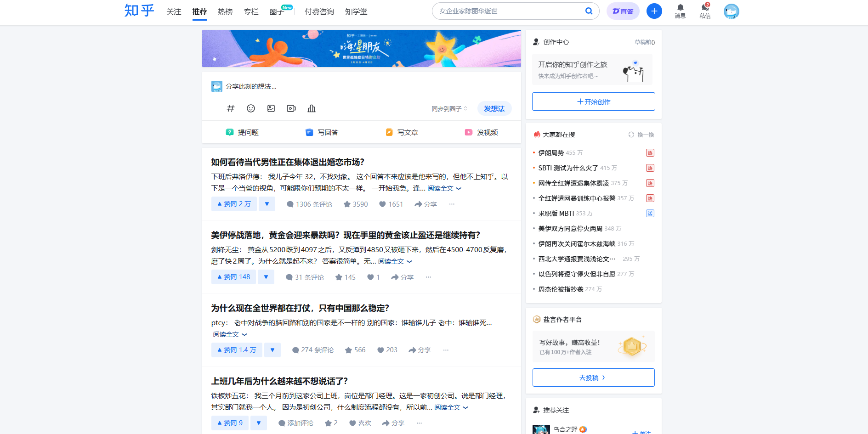Open 发视频 (post video) entry

point(487,132)
